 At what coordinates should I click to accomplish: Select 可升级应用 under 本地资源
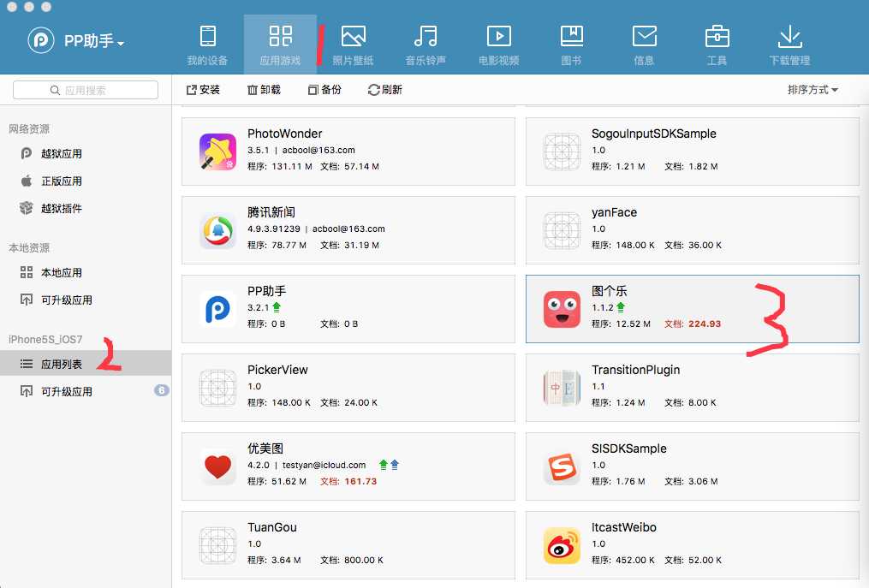click(x=67, y=300)
